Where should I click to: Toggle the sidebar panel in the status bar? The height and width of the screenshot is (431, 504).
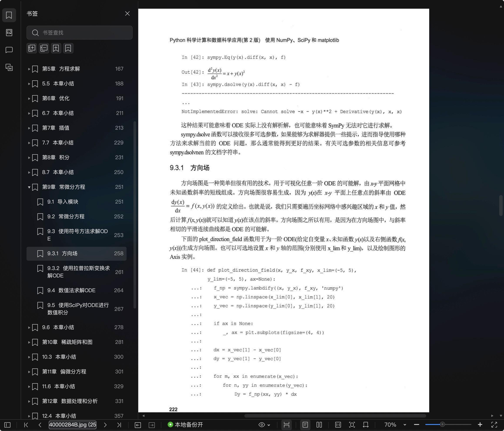click(8, 425)
